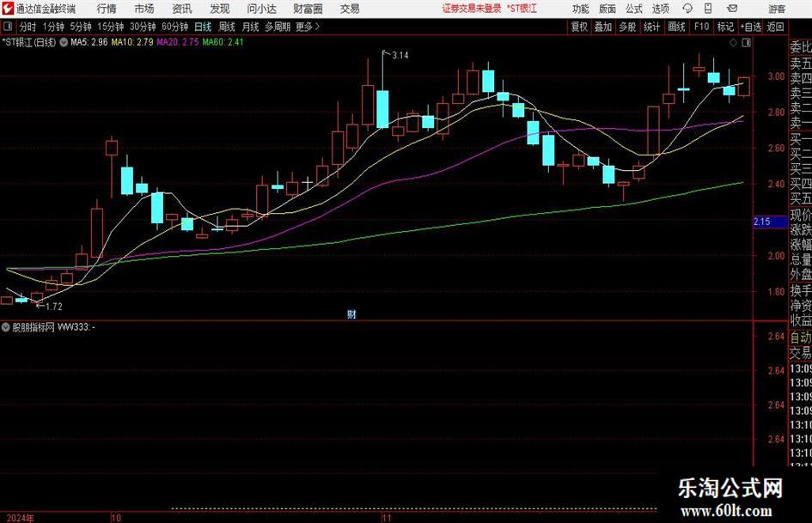Open the 功能 menu
The width and height of the screenshot is (812, 523).
point(581,9)
